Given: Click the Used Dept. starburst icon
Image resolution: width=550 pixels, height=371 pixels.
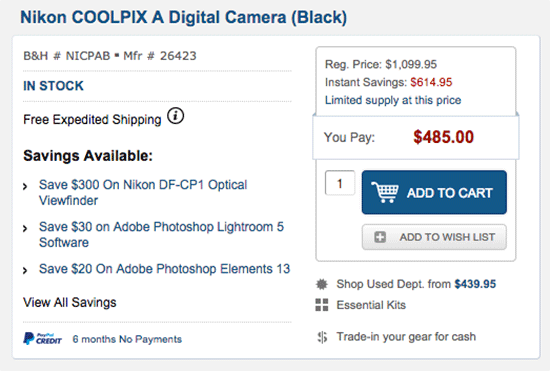Looking at the screenshot, I should (322, 284).
